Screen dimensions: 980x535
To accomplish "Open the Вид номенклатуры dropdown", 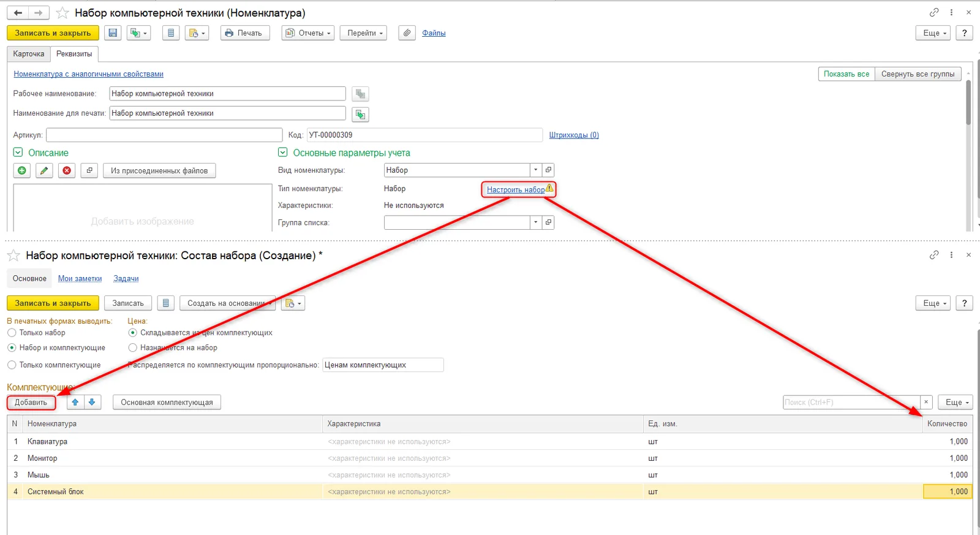I will (536, 170).
